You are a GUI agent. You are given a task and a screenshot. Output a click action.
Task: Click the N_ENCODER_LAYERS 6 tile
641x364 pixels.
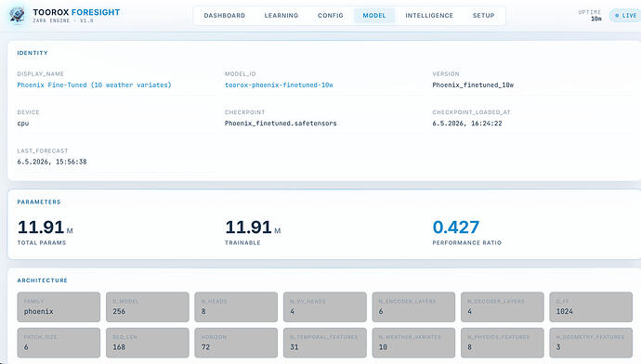[413, 306]
